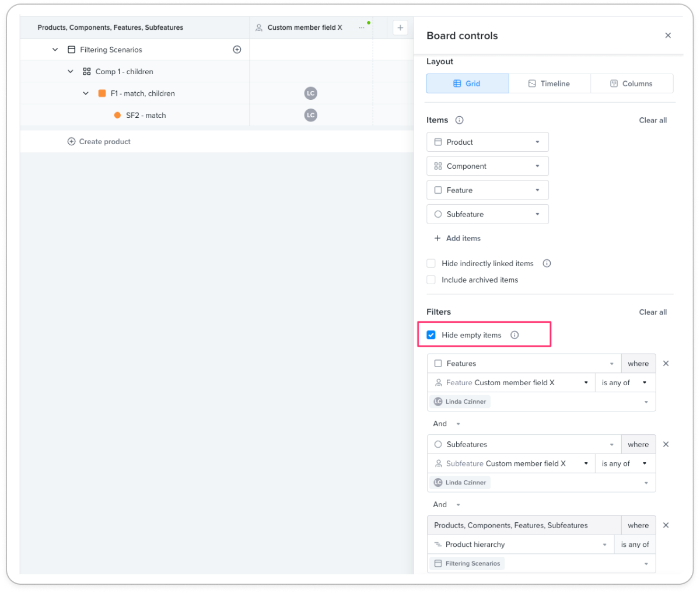The width and height of the screenshot is (700, 593).
Task: Uncheck Hide empty items checkbox
Action: [431, 335]
